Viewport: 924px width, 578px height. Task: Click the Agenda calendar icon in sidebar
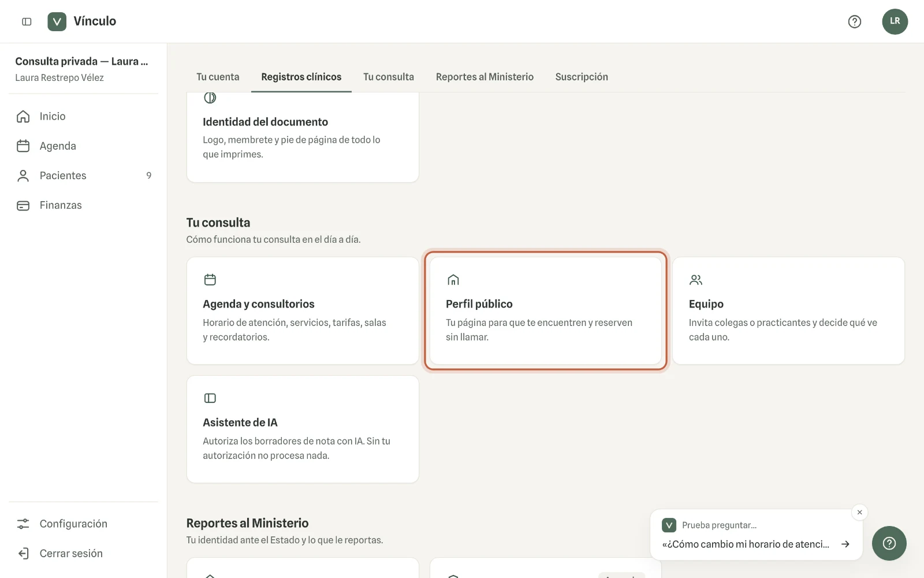23,146
